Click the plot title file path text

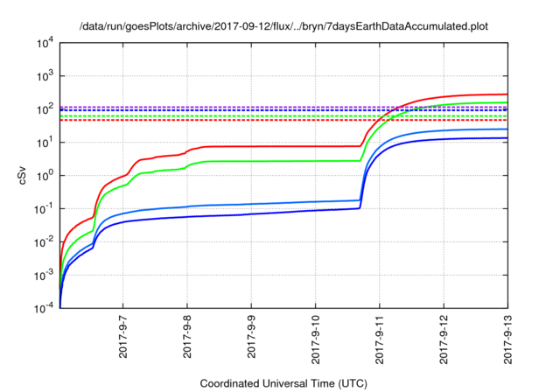click(x=283, y=26)
